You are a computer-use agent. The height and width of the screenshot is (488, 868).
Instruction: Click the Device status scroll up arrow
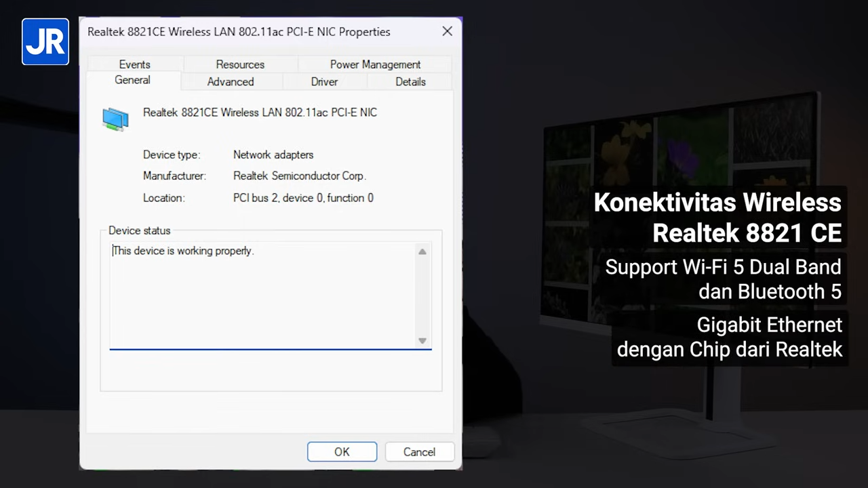pos(422,251)
